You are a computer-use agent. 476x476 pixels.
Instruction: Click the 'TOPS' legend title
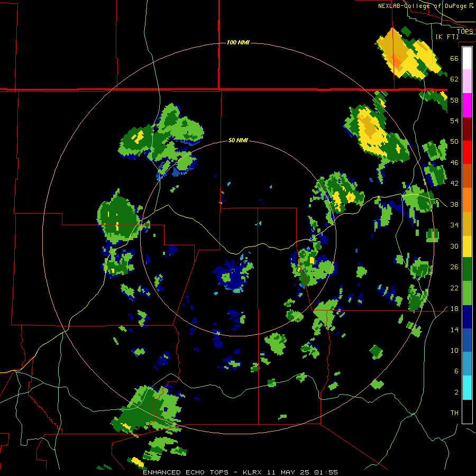click(x=465, y=31)
